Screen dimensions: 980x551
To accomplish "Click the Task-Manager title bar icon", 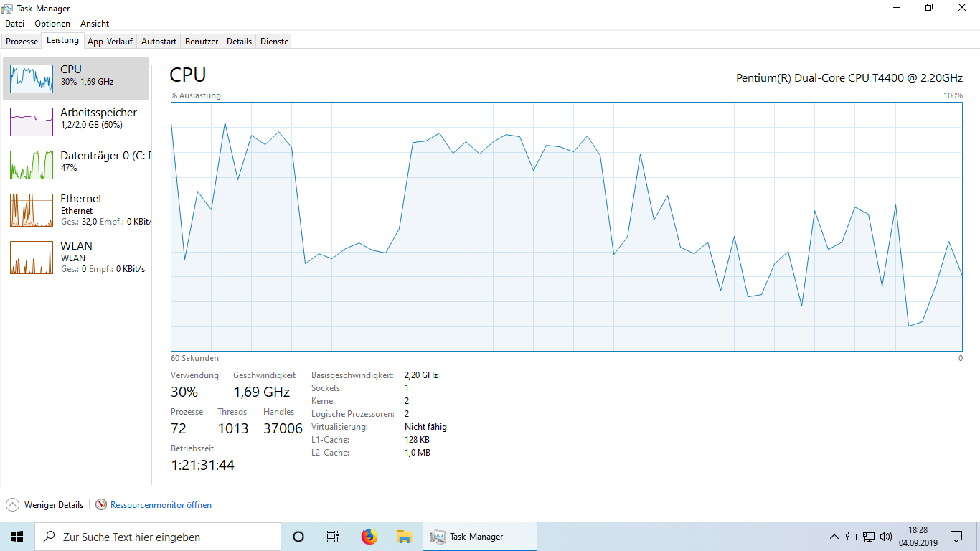I will click(x=8, y=9).
